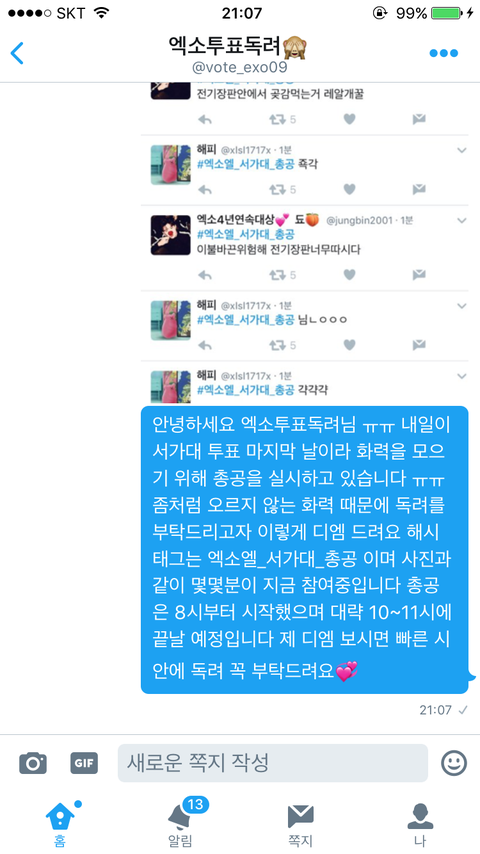Like the 해피 tweet saying 님ㄴㅇㅇㅇ
The image size is (480, 854).
tap(349, 345)
